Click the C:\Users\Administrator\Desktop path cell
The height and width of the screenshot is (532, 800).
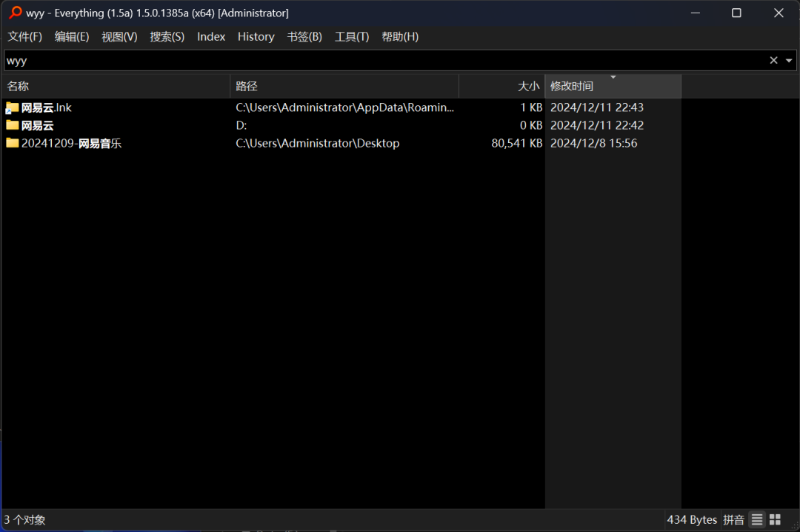tap(317, 144)
